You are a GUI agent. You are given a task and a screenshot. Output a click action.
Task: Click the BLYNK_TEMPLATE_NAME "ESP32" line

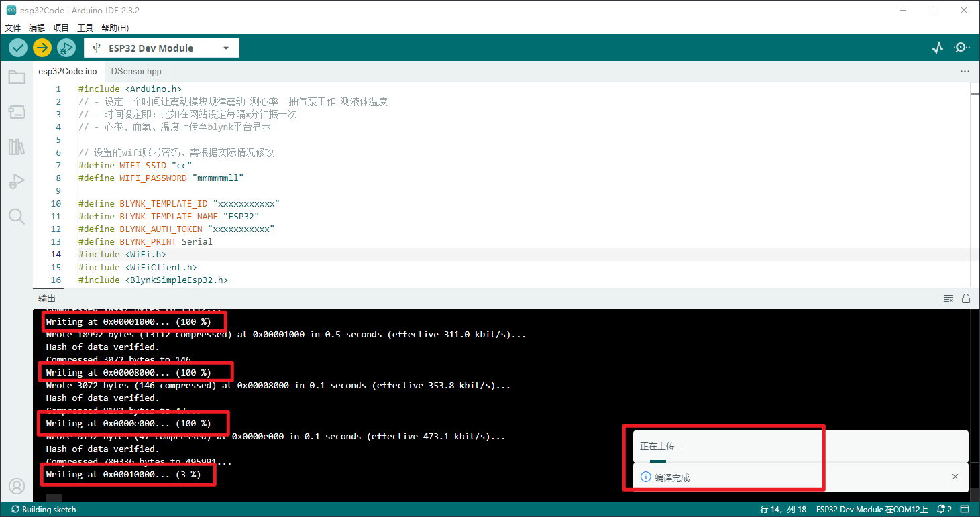[x=169, y=216]
